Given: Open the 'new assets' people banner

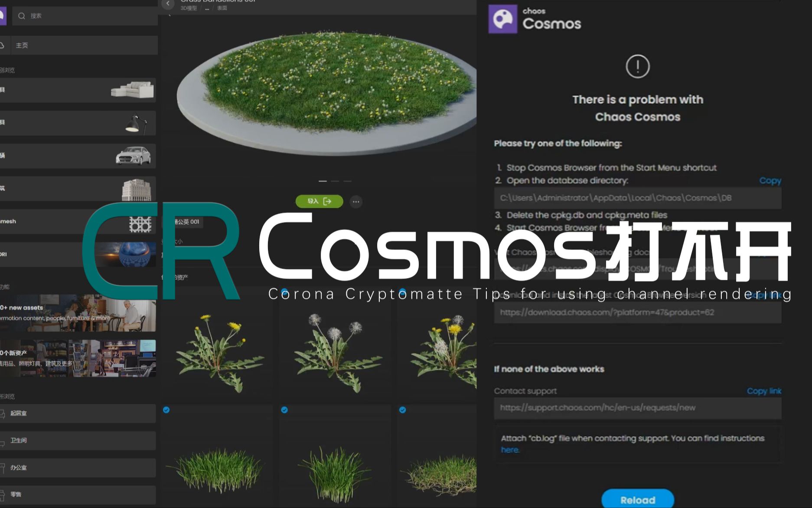Looking at the screenshot, I should click(78, 313).
